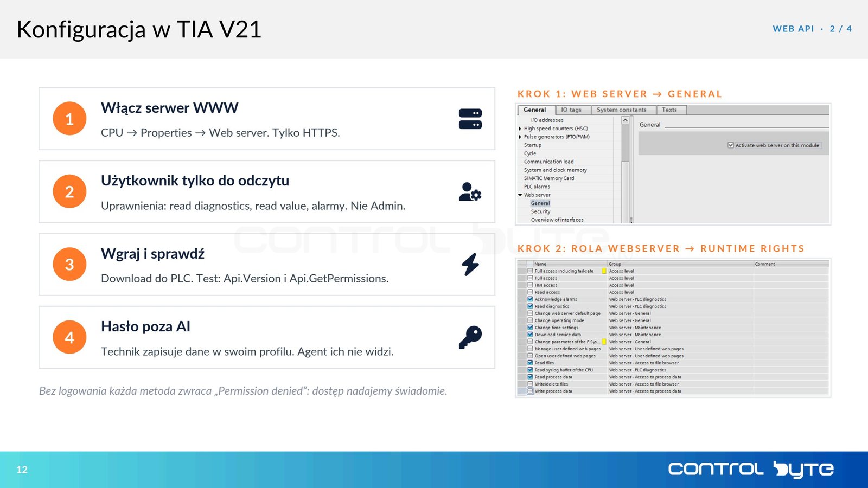This screenshot has width=868, height=488.
Task: Expand High speed counters (HSC) tree node
Action: 520,129
